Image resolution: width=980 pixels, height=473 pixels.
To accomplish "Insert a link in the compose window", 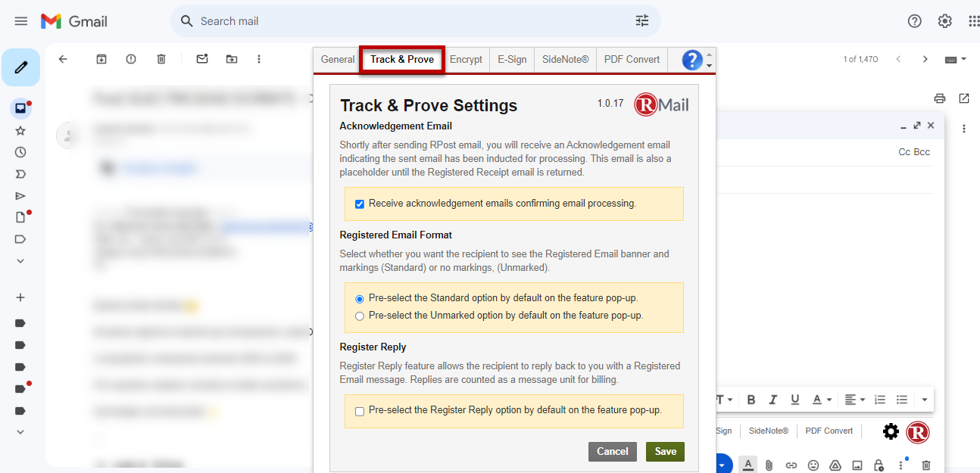I will [791, 465].
